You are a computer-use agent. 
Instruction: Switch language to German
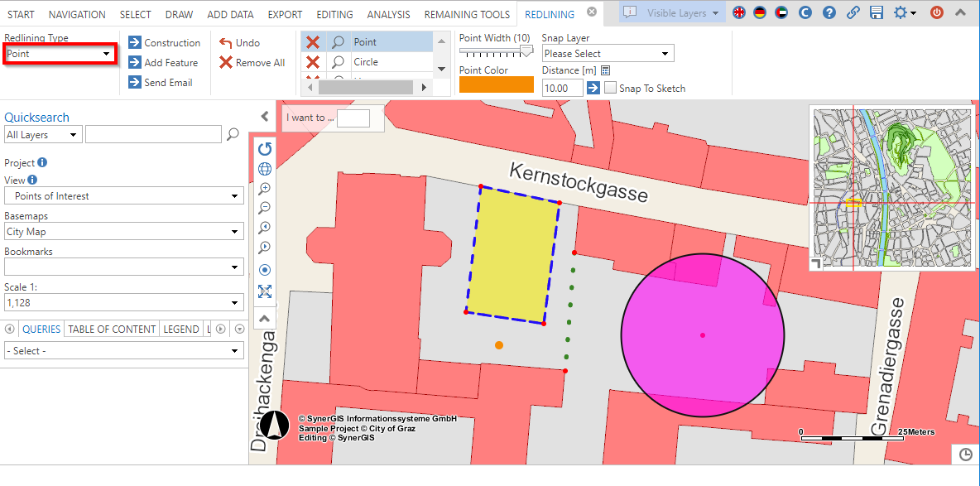tap(760, 13)
